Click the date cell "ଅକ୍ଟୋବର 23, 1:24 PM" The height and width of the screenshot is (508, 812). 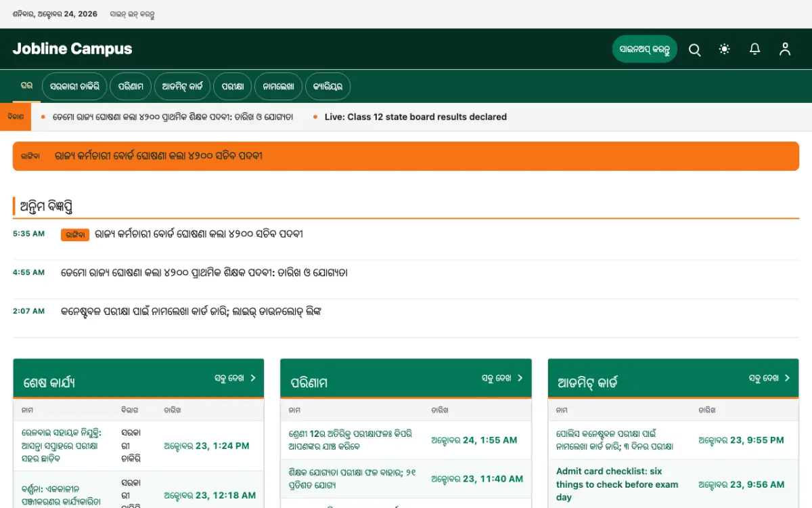click(x=206, y=446)
